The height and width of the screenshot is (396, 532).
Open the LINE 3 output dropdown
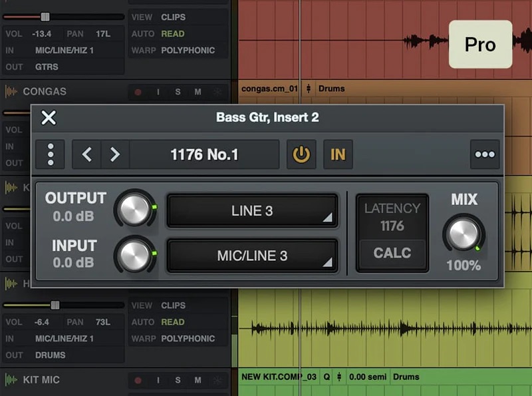click(252, 210)
